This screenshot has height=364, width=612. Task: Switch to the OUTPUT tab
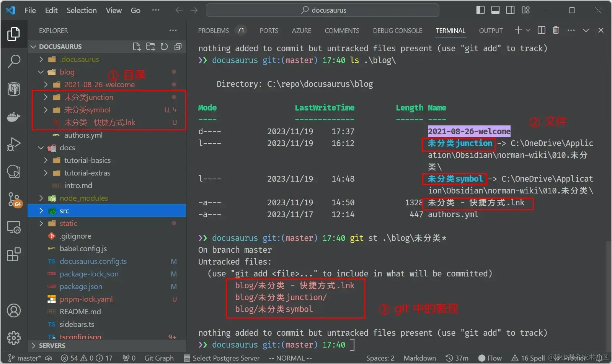coord(491,31)
